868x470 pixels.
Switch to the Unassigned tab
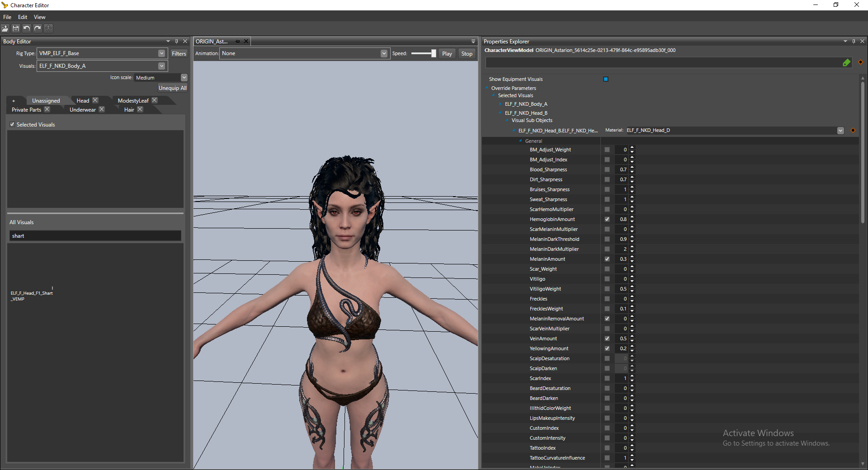click(46, 101)
